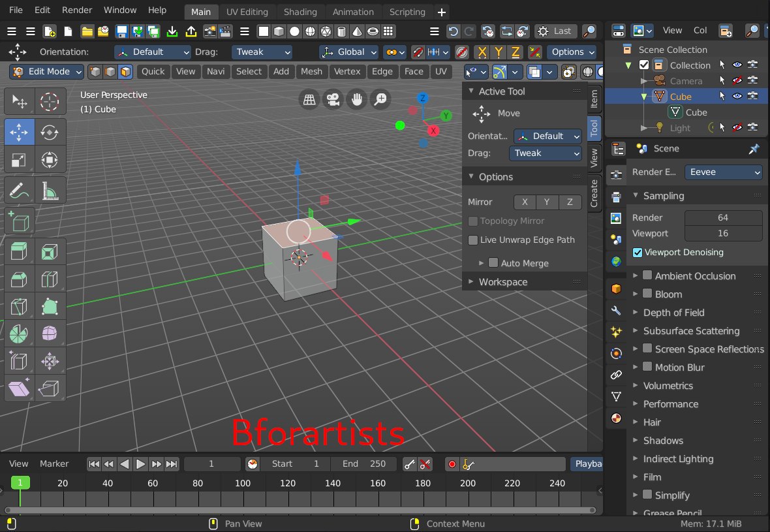Select the Measure tool
Viewport: 770px width, 532px height.
pos(50,191)
